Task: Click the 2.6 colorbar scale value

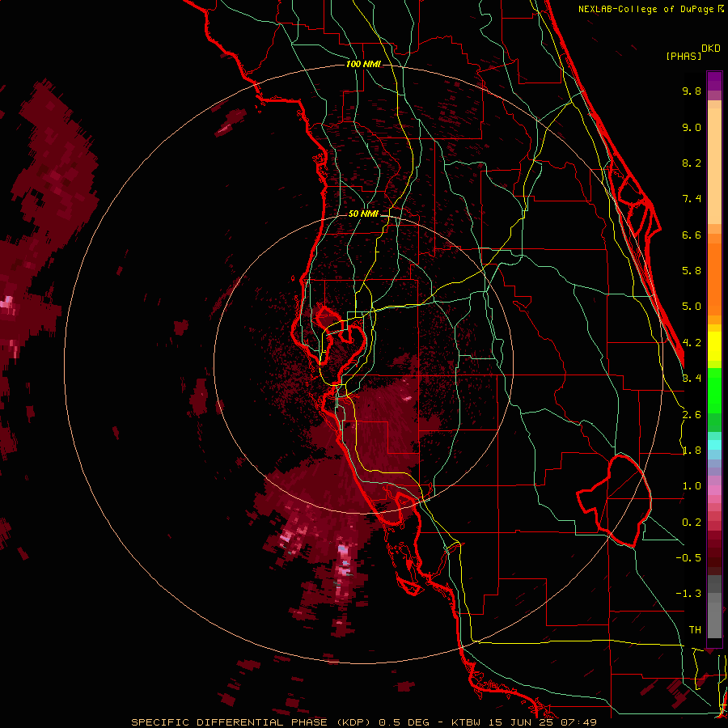Action: (692, 415)
